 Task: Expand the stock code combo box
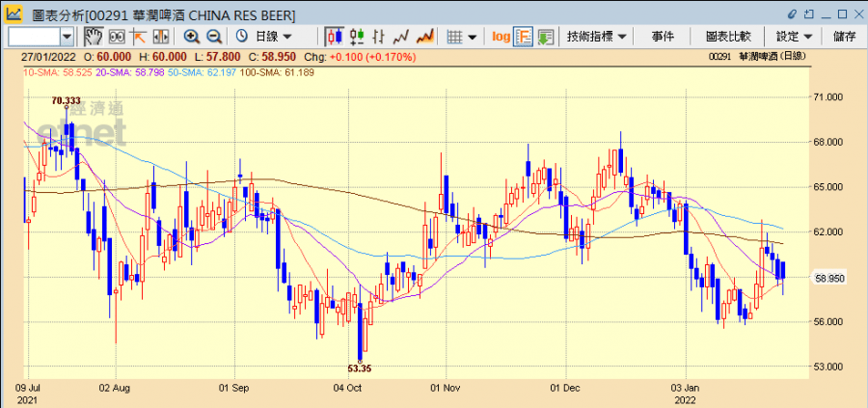67,37
